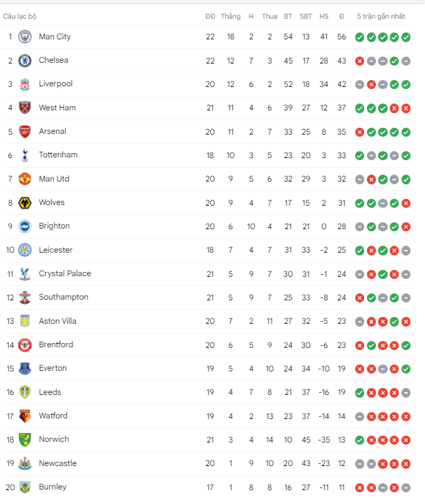Click the 'Thắng' column header
This screenshot has width=425, height=504.
[230, 17]
